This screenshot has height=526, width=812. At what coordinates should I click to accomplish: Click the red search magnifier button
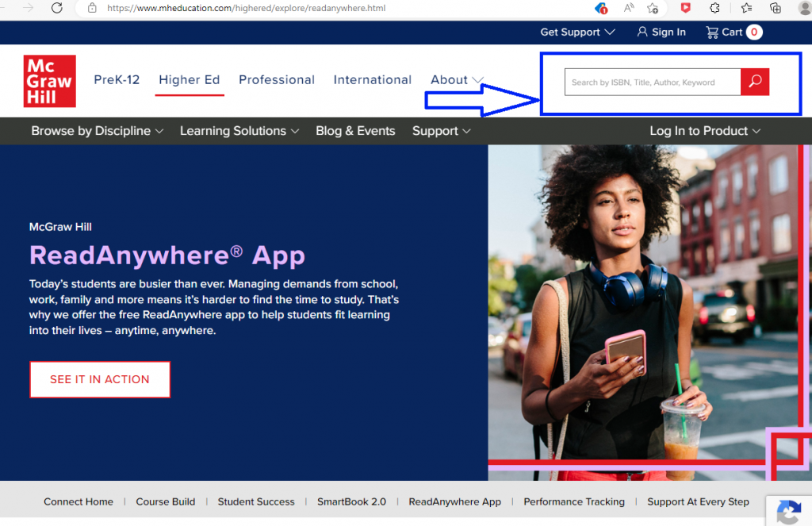754,82
